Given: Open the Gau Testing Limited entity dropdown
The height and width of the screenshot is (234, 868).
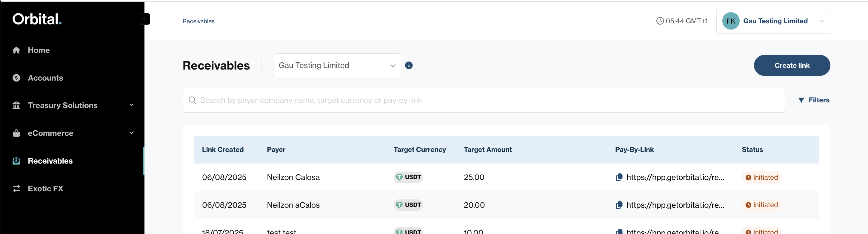Looking at the screenshot, I should point(337,65).
